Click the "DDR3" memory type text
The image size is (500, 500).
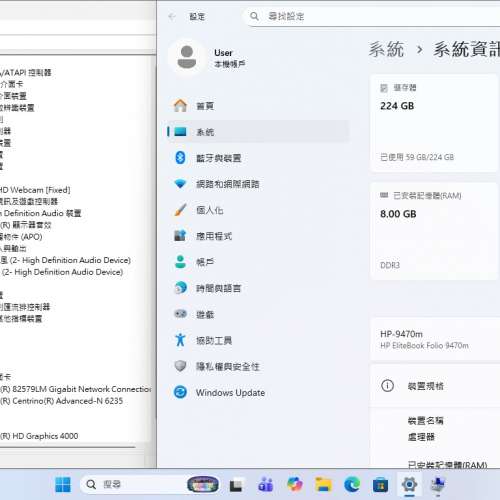[x=390, y=265]
